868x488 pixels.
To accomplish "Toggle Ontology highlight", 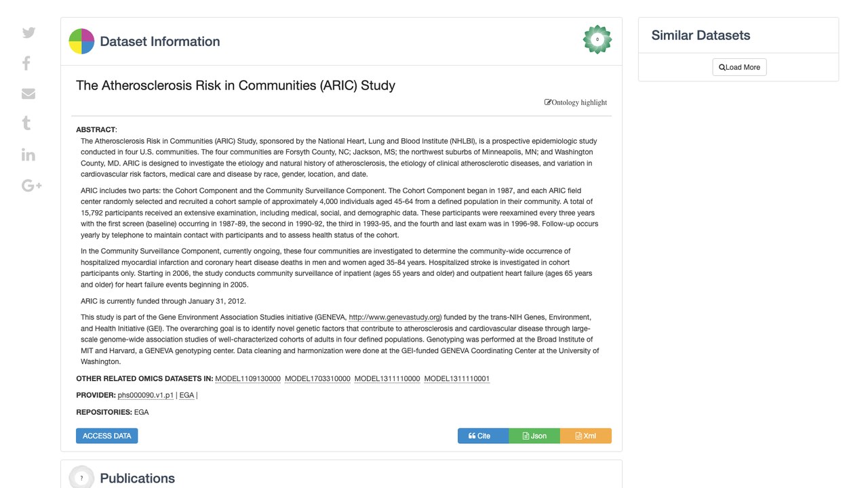I will click(x=576, y=102).
